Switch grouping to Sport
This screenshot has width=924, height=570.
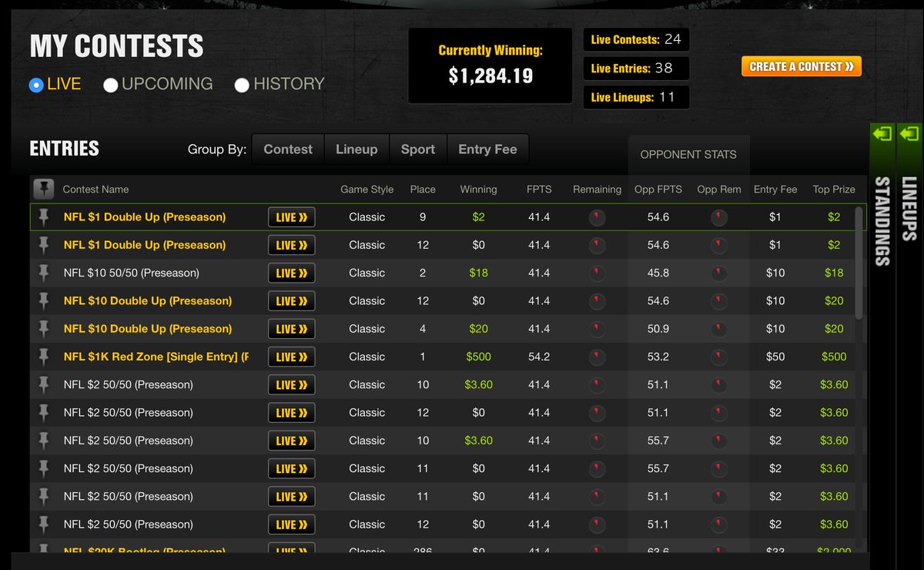418,149
